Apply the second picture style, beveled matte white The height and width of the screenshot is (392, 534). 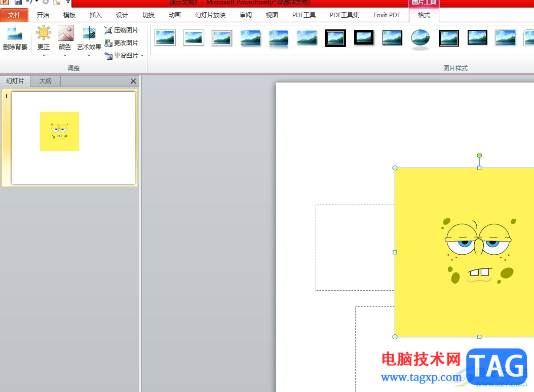click(194, 37)
